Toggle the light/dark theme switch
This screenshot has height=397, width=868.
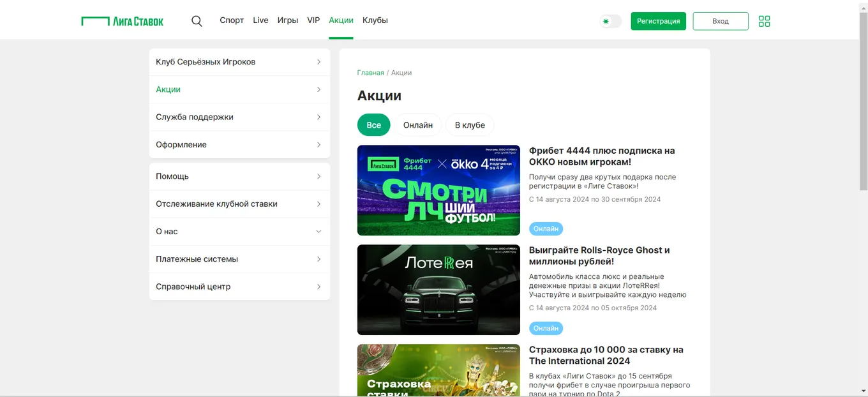610,21
